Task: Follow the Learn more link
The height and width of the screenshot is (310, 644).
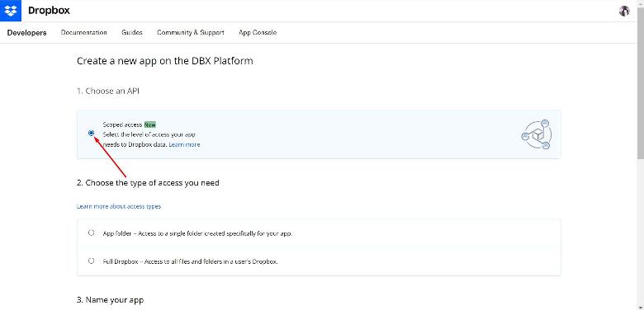Action: [x=184, y=145]
